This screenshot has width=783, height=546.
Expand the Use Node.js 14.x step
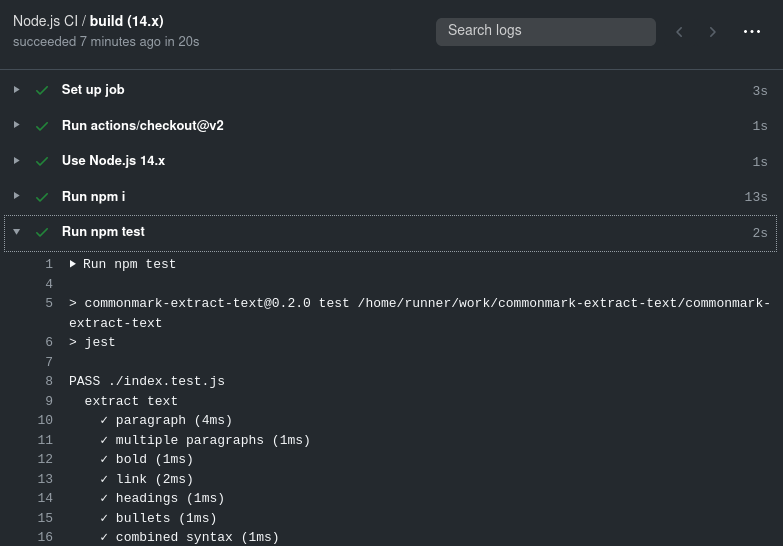[x=17, y=160]
